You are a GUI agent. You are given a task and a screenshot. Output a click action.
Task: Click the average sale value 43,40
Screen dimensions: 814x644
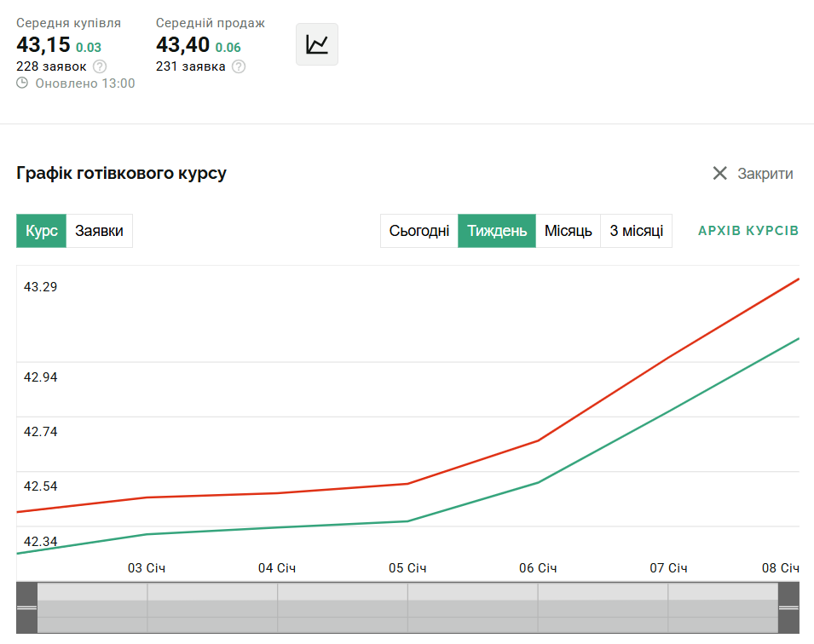[182, 46]
